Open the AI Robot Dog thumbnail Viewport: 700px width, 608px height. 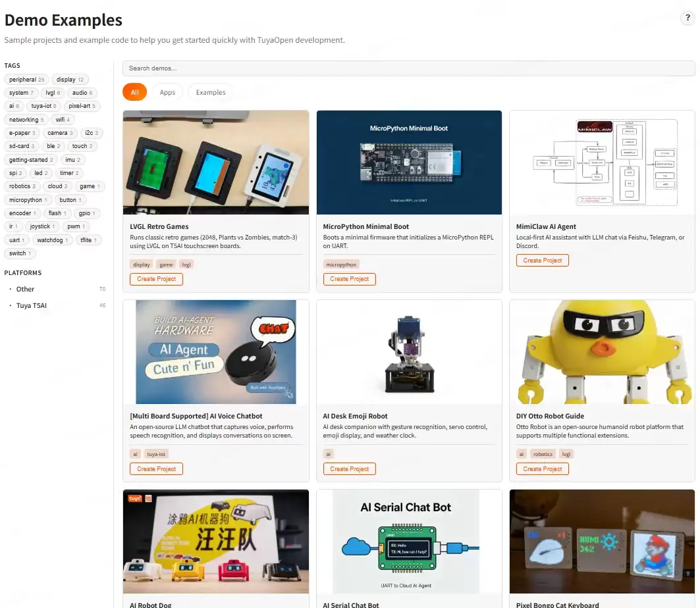pos(215,542)
